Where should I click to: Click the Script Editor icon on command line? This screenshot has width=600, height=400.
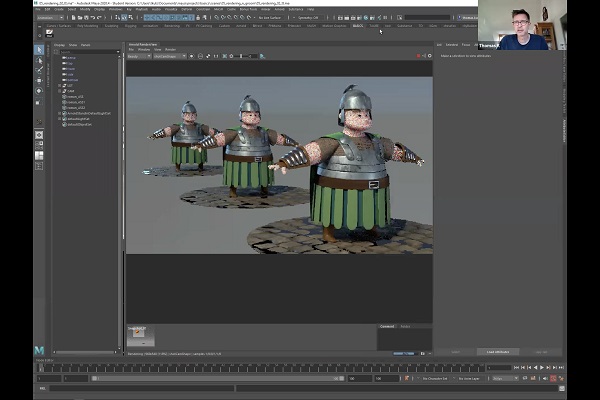(x=562, y=389)
